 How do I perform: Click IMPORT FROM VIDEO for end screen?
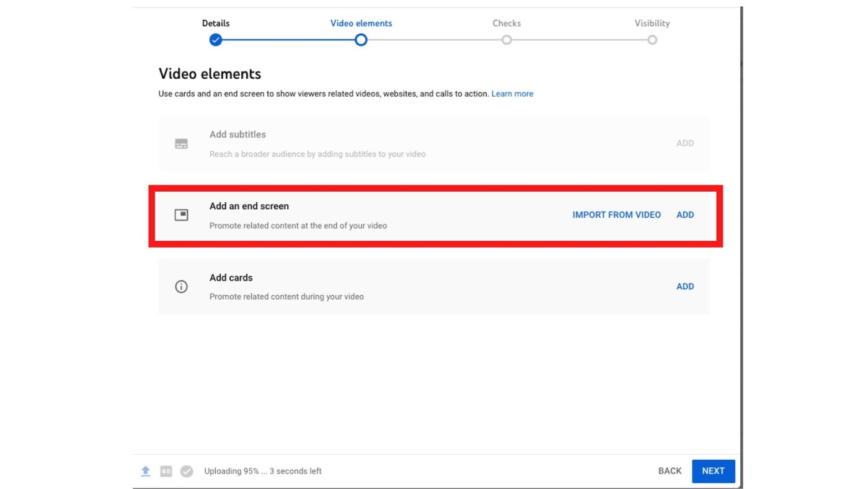[x=616, y=215]
